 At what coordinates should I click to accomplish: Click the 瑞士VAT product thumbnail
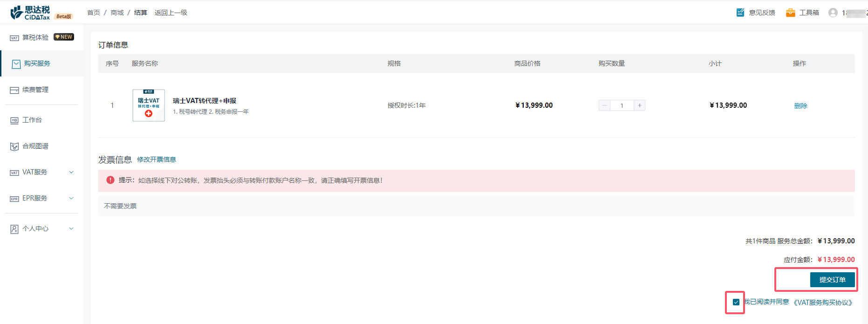coord(149,105)
